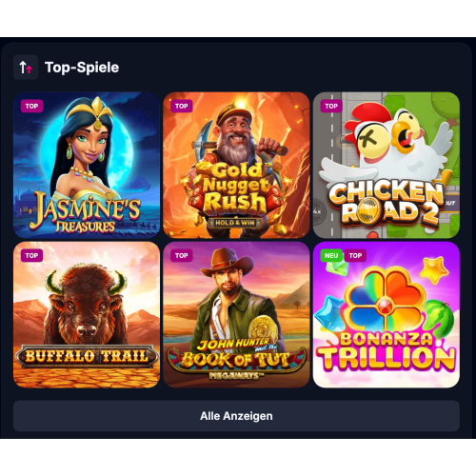Open Gold Nugget Rush game tile
Screen dimensions: 476x476
(236, 165)
